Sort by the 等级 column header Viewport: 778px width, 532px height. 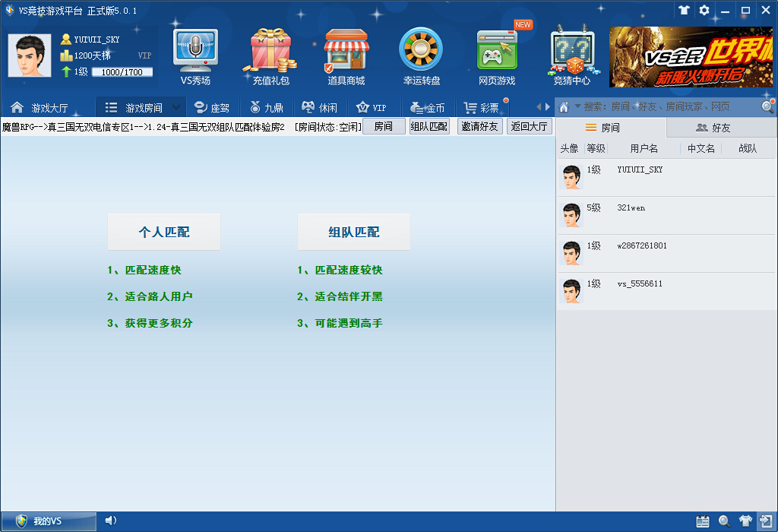596,148
